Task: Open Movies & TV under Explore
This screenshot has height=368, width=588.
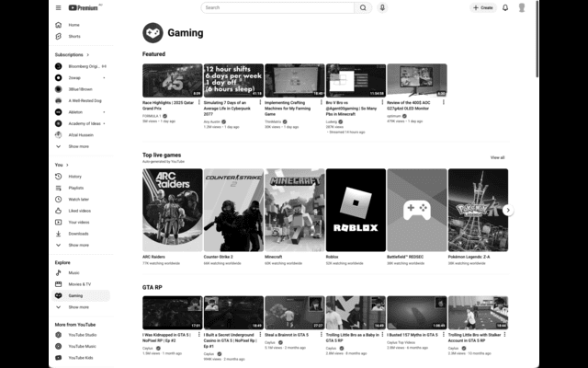Action: 82,284
